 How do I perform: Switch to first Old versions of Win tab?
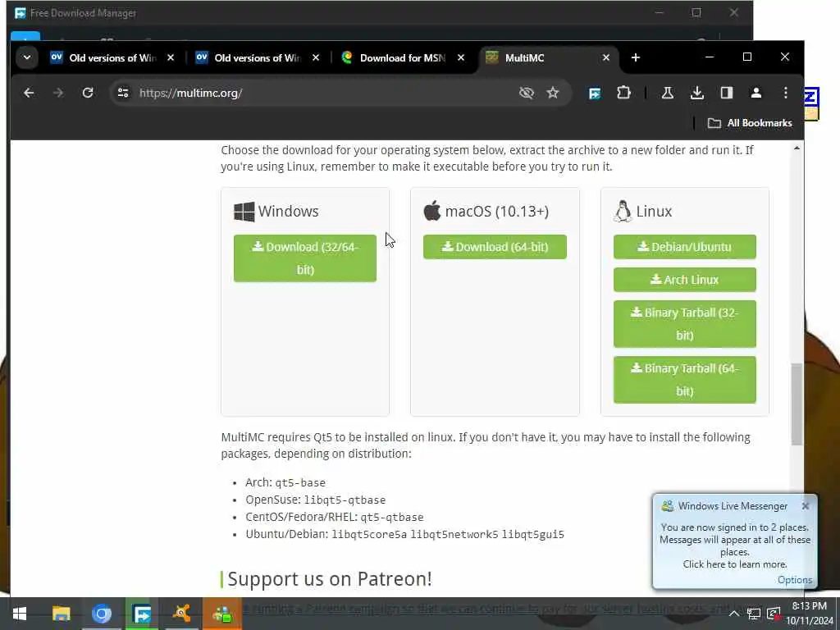coord(112,58)
